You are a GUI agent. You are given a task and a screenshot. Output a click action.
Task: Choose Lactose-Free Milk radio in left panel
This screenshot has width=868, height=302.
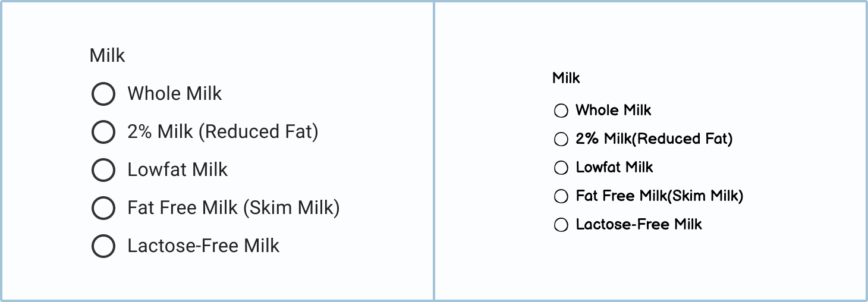tap(103, 246)
